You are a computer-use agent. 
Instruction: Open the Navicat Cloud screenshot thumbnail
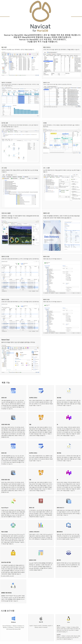click(x=20, y=359)
